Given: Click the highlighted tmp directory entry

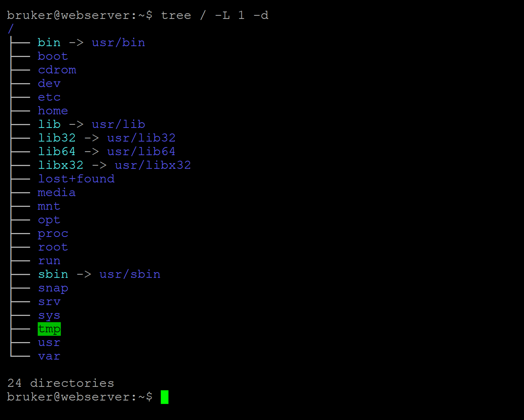Looking at the screenshot, I should click(49, 329).
